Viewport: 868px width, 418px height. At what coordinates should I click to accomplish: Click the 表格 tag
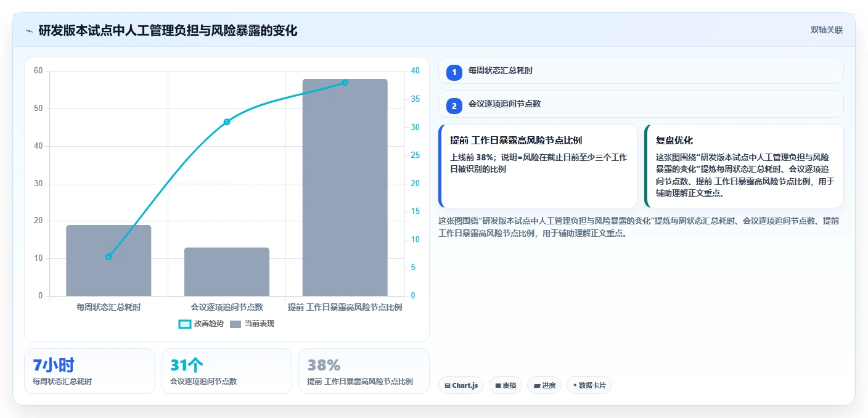pyautogui.click(x=506, y=385)
